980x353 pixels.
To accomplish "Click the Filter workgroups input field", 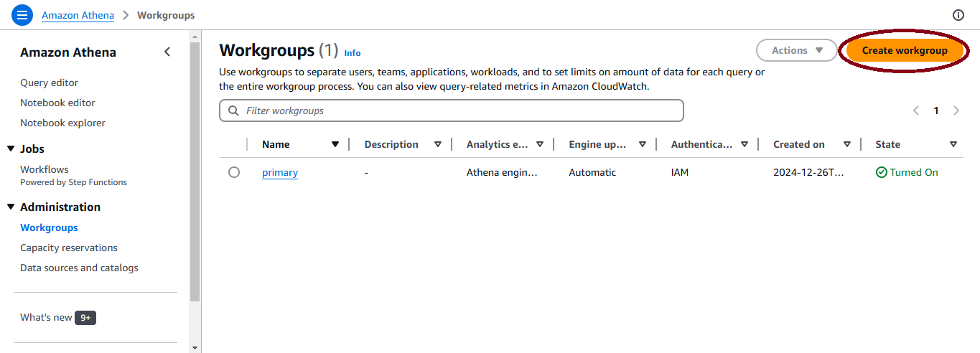I will click(x=452, y=110).
